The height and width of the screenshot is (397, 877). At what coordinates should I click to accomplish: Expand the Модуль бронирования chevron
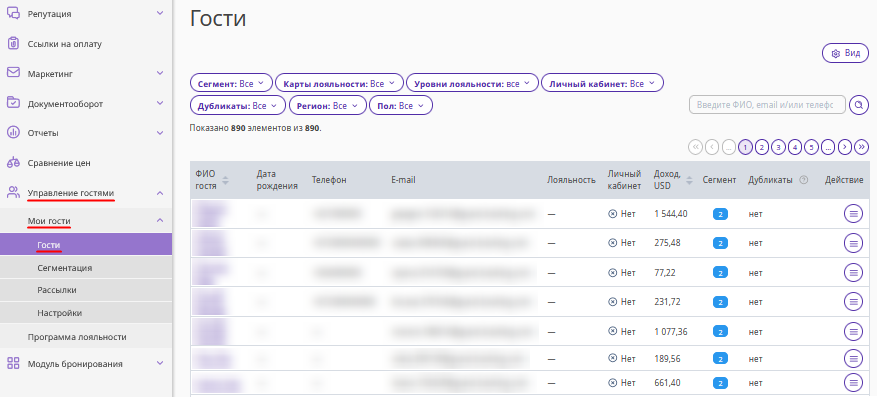click(160, 363)
